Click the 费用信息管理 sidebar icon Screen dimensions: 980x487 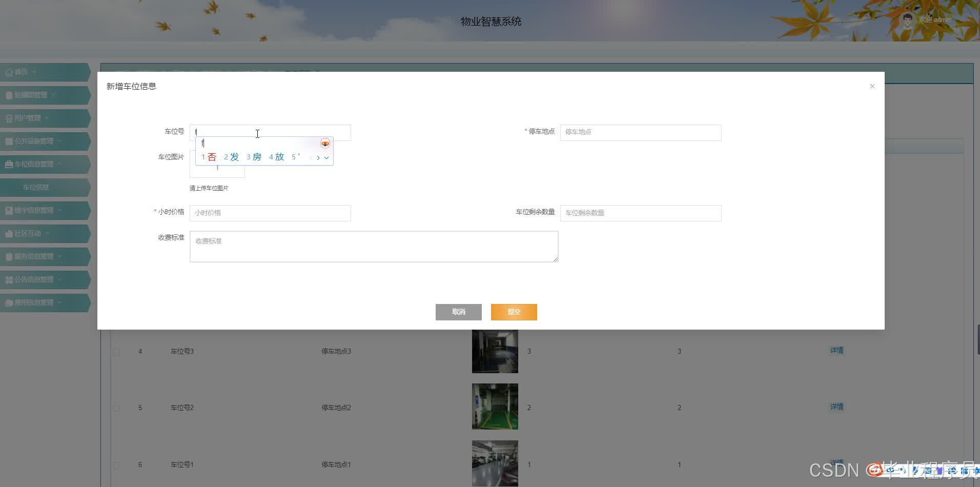pos(8,302)
